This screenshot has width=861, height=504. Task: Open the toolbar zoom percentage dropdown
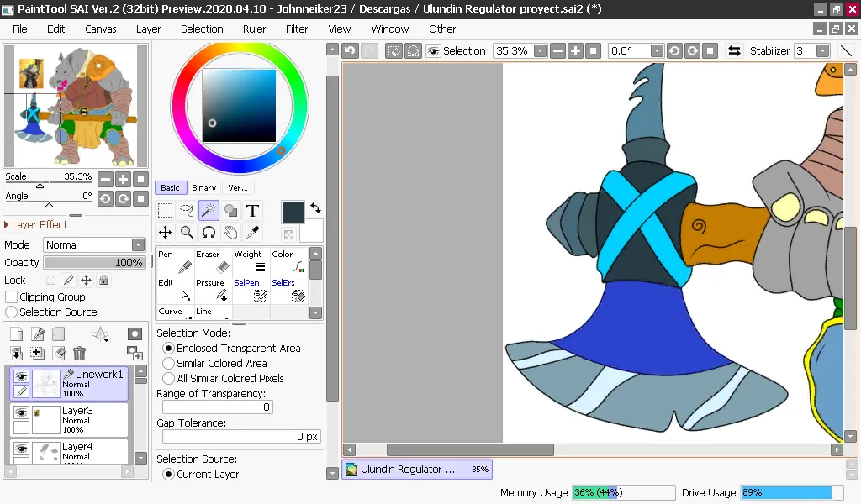[541, 51]
